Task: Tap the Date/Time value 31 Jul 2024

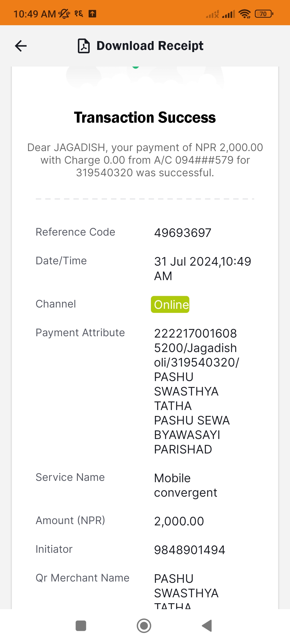Action: (202, 269)
